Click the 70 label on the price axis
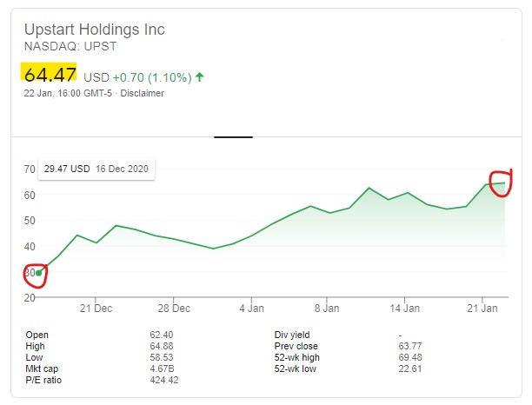The width and height of the screenshot is (532, 405). [x=29, y=169]
